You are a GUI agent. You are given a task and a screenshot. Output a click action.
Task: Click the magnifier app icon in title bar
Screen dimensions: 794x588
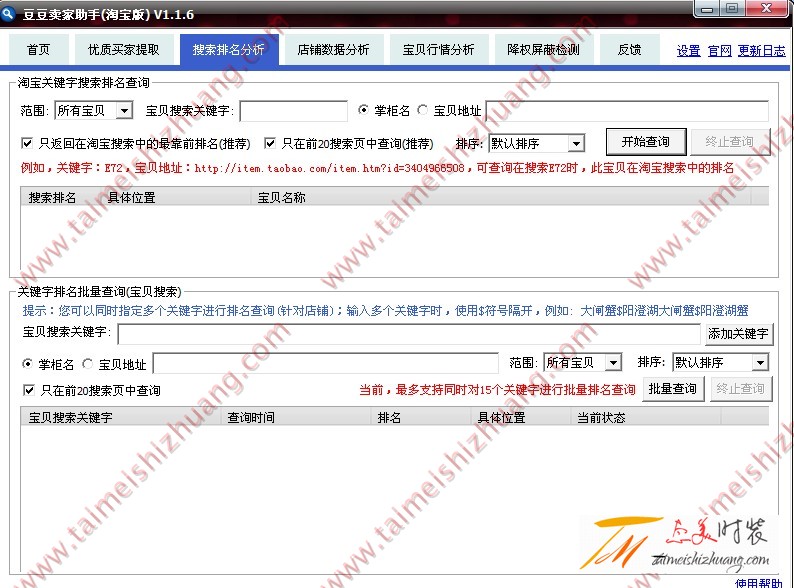point(8,14)
